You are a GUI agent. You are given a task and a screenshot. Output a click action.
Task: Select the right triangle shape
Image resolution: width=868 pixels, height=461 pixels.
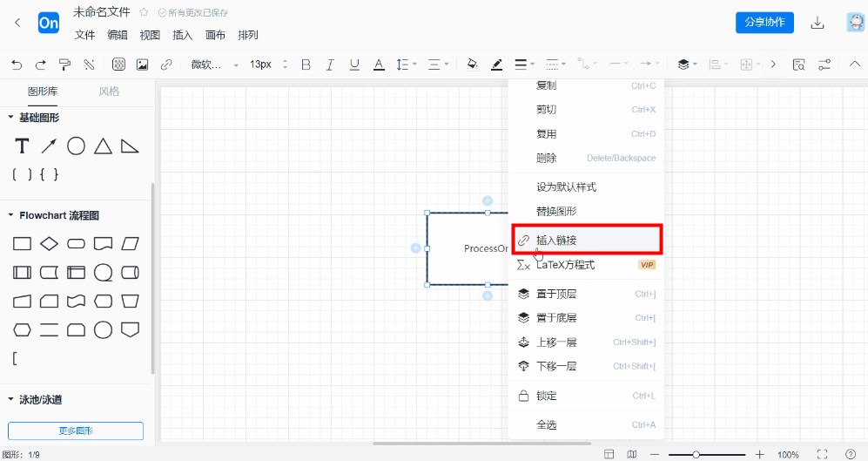click(130, 146)
